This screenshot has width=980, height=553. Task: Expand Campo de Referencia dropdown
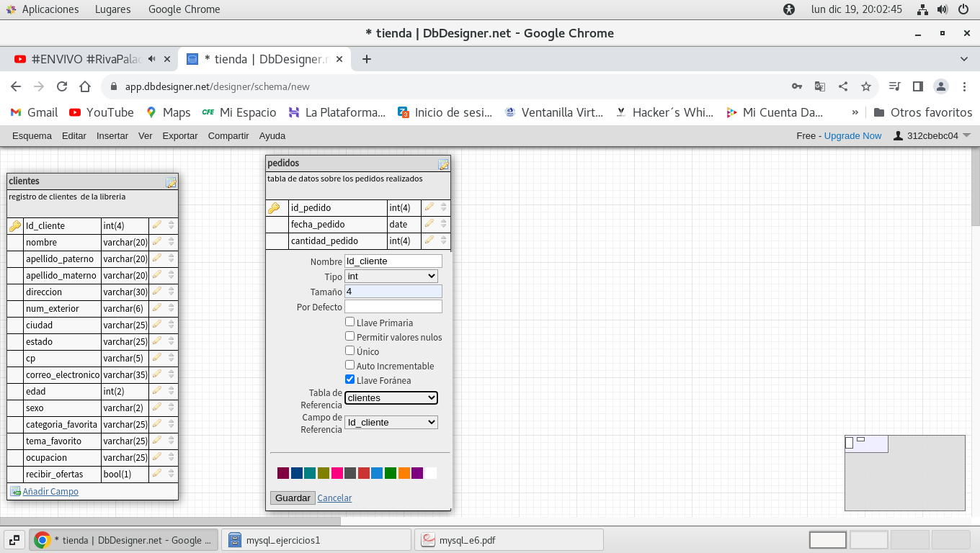pyautogui.click(x=391, y=422)
